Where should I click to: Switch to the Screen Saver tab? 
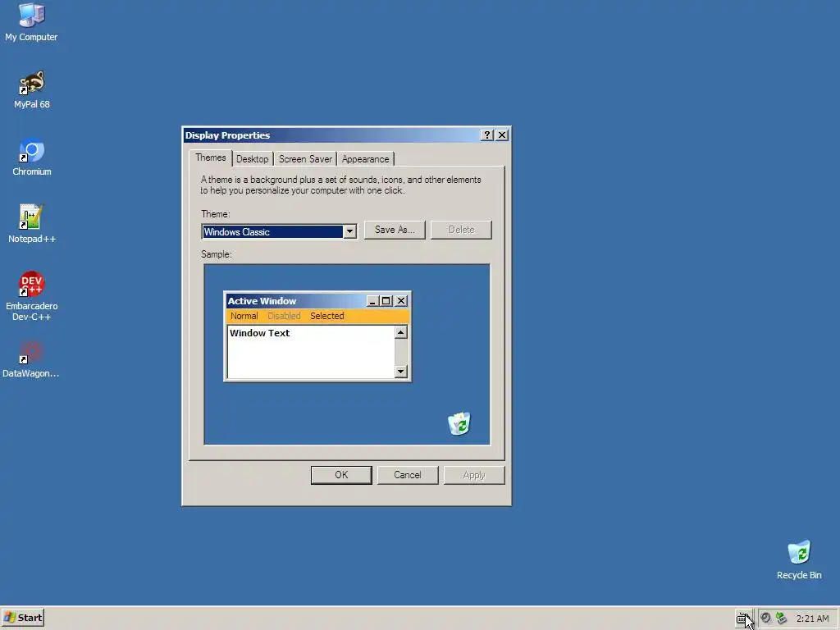(305, 159)
